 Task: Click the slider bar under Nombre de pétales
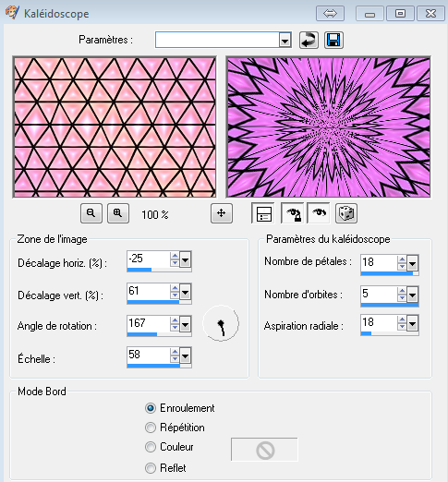390,273
